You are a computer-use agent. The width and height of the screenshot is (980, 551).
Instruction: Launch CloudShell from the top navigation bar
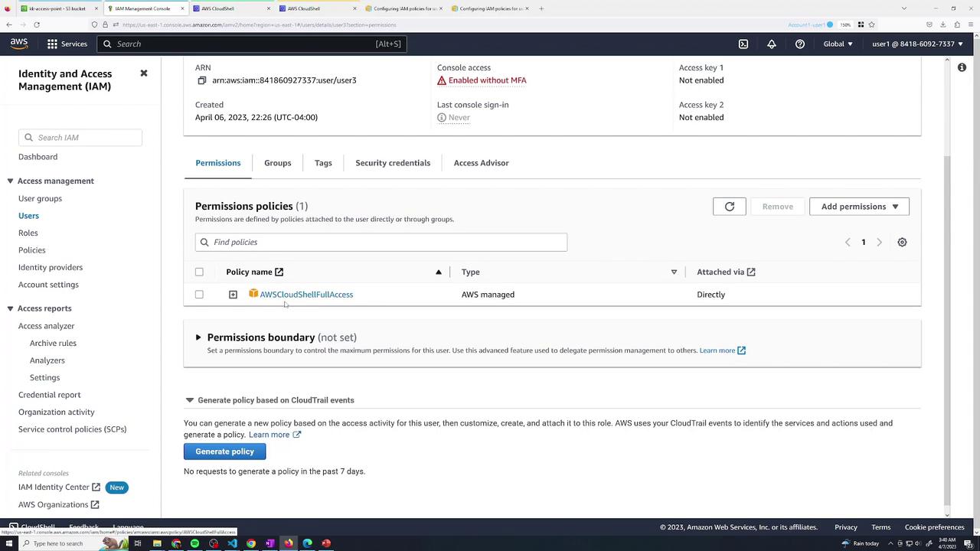coord(743,44)
